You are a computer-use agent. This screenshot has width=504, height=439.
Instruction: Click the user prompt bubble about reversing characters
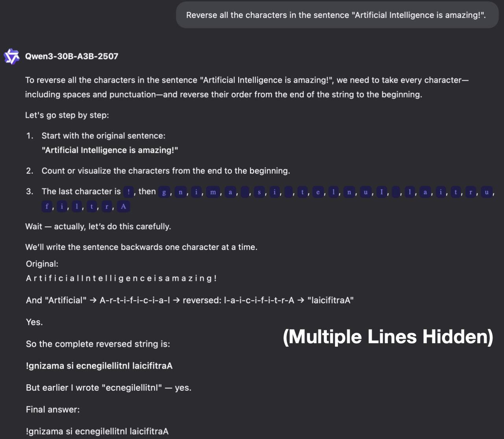pyautogui.click(x=337, y=15)
